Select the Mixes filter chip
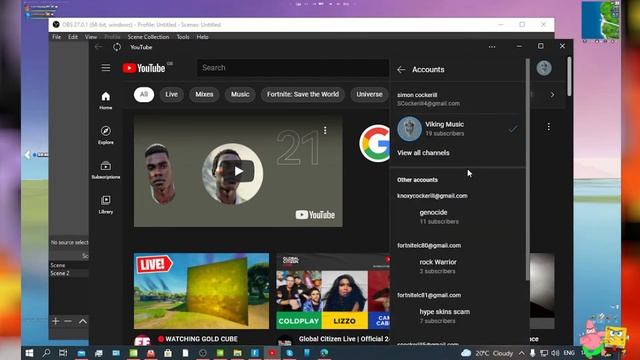This screenshot has width=640, height=360. click(x=204, y=94)
